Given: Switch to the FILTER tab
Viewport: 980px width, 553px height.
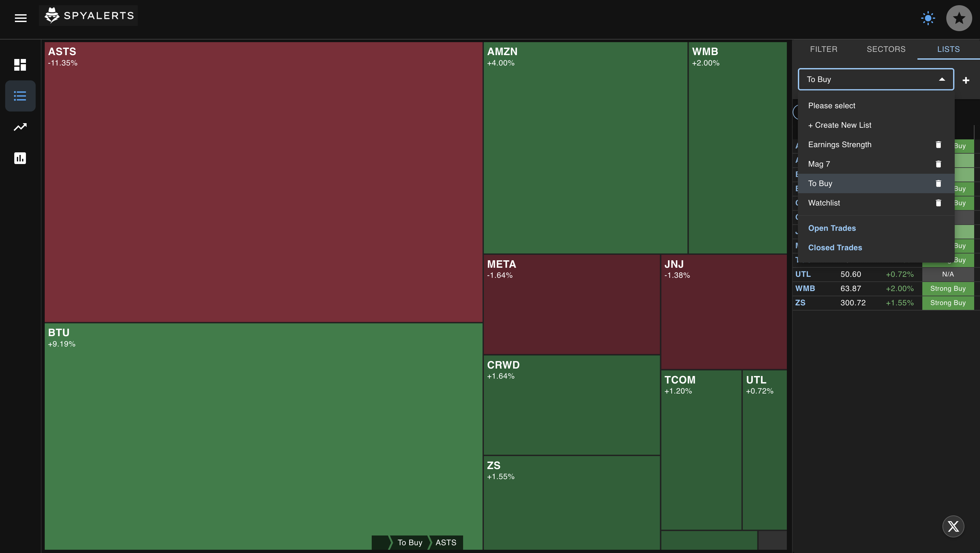Looking at the screenshot, I should [824, 49].
